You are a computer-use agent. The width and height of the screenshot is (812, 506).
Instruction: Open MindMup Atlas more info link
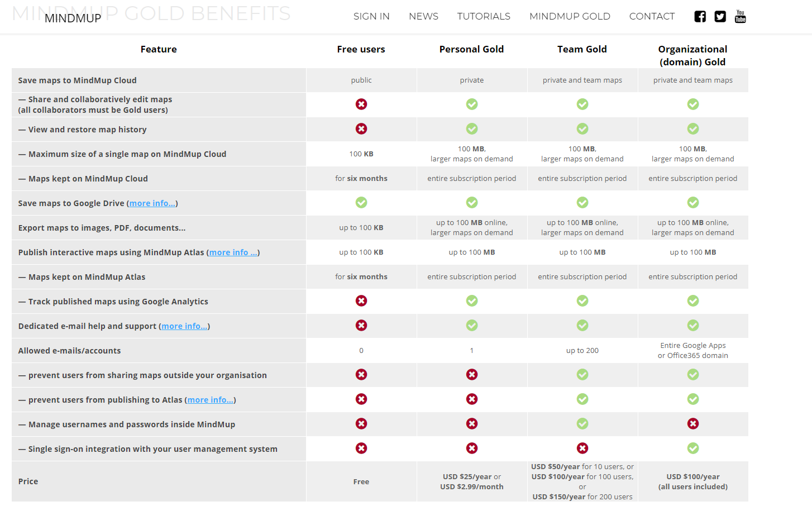tap(233, 252)
